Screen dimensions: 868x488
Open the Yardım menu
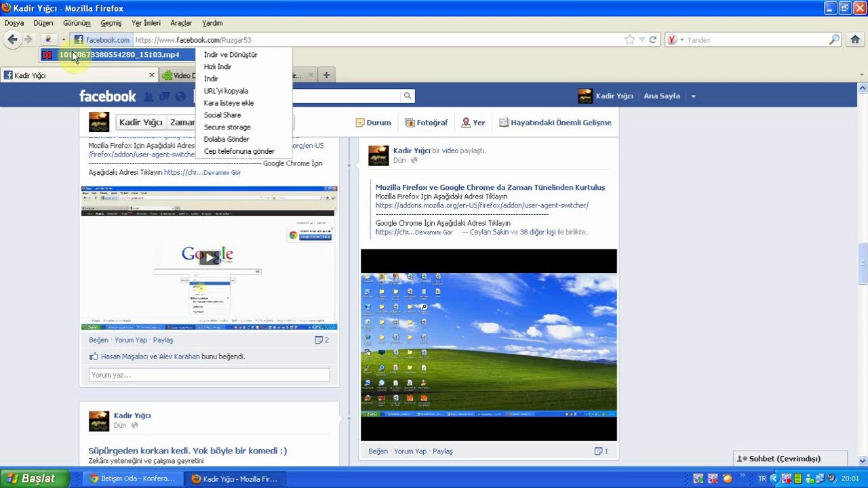tap(212, 23)
